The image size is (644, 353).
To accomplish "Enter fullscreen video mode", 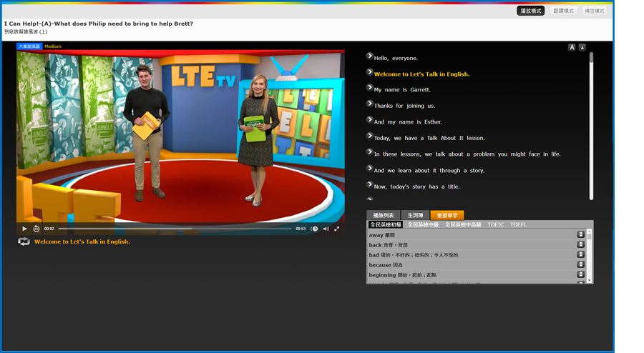I will point(337,229).
